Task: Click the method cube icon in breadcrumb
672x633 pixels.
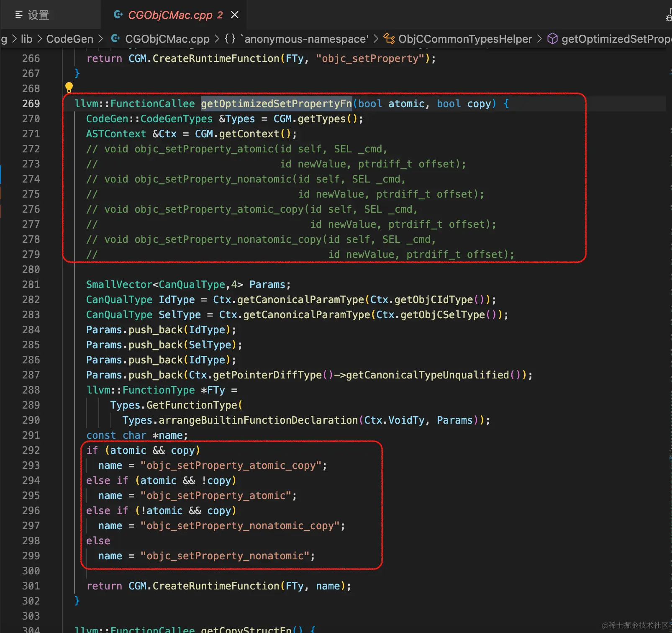Action: coord(552,39)
